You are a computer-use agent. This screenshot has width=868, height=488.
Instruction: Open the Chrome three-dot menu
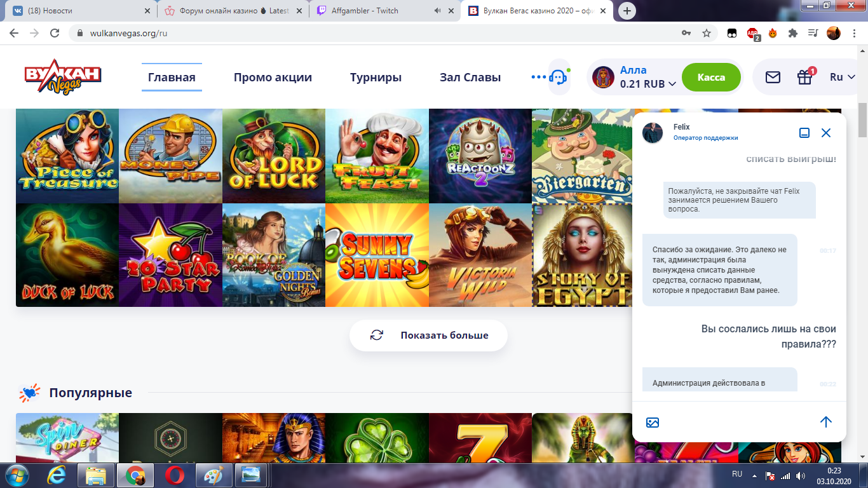click(854, 33)
